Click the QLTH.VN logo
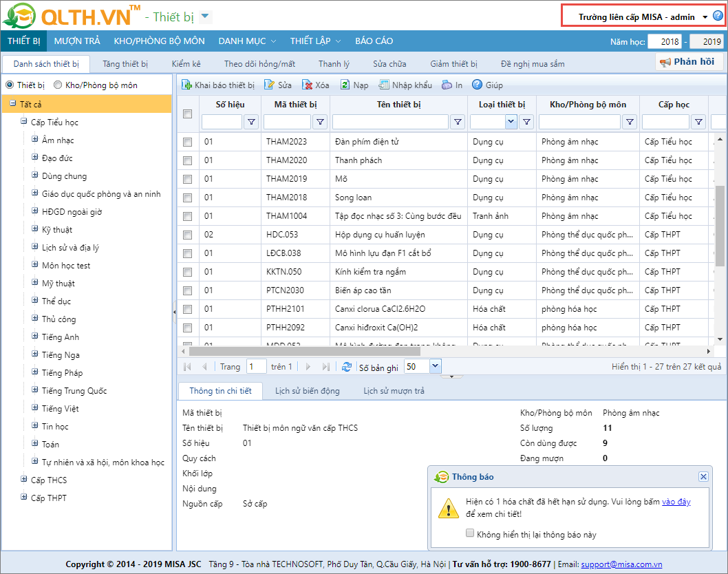Screen dimensions: 728x574 [x=71, y=16]
